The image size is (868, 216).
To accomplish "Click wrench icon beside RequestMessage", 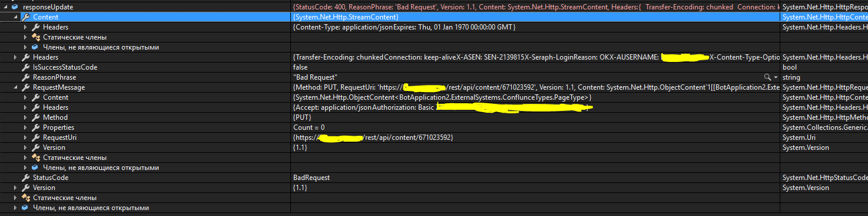I will pos(25,87).
